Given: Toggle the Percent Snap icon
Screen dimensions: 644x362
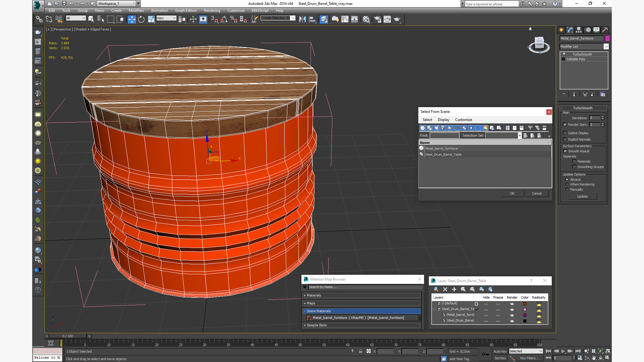Looking at the screenshot, I should 234,19.
